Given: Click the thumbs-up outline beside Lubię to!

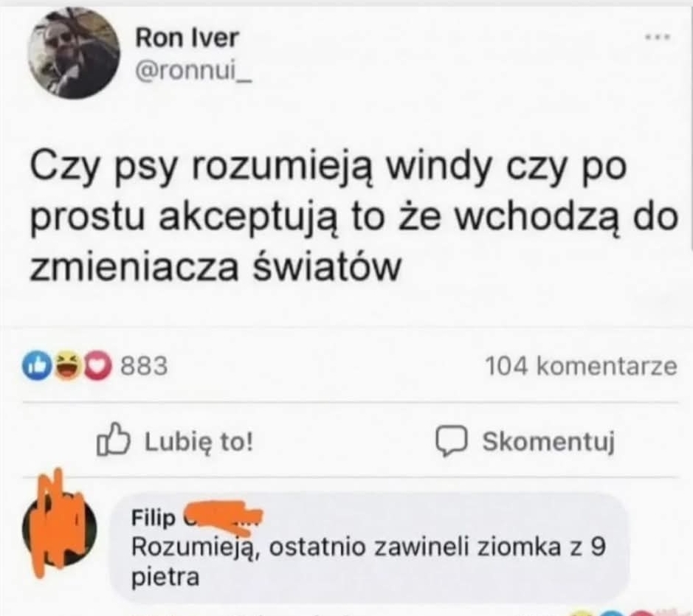Looking at the screenshot, I should 113,440.
